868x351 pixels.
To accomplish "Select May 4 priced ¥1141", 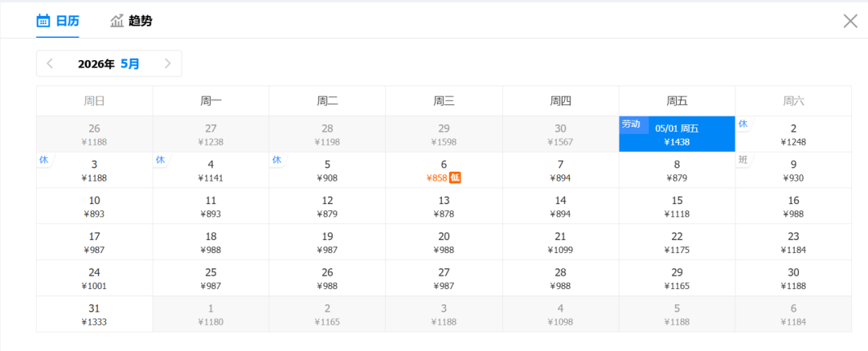I will [211, 170].
